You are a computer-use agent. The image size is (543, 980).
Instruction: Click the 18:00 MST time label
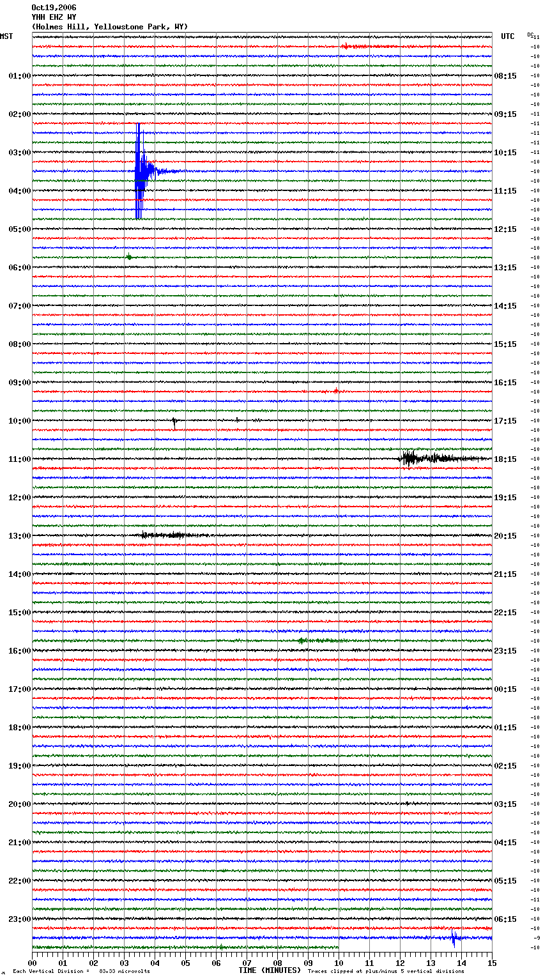pyautogui.click(x=20, y=728)
